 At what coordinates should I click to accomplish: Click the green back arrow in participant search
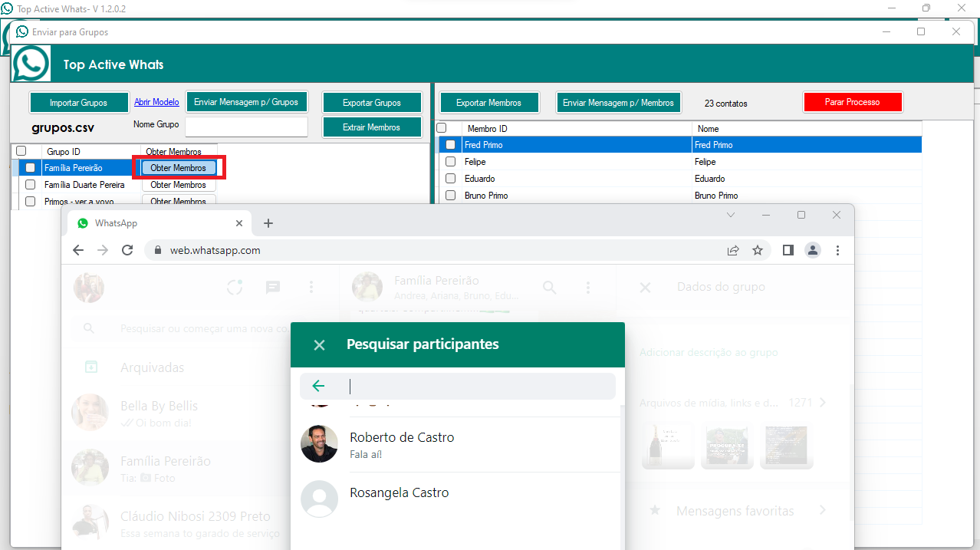pos(318,386)
